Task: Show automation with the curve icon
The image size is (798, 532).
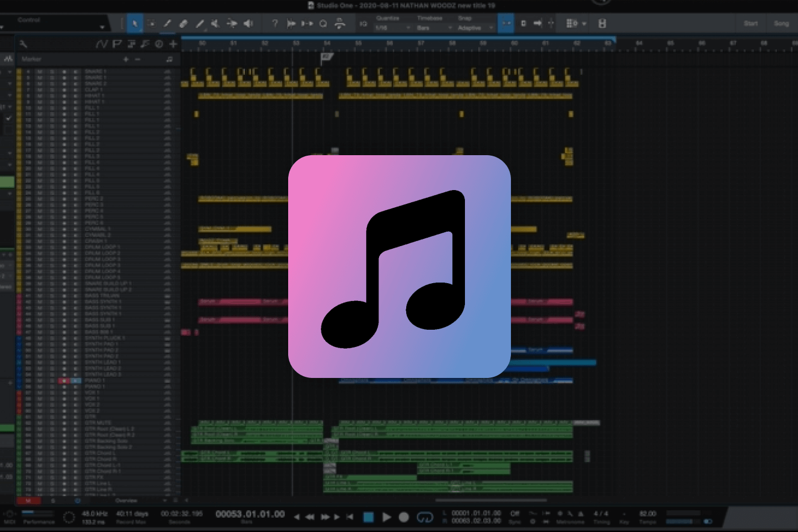Action: (101, 44)
